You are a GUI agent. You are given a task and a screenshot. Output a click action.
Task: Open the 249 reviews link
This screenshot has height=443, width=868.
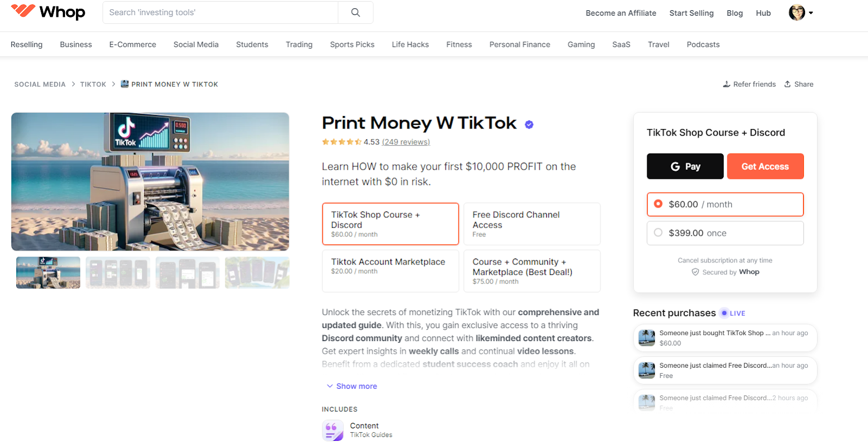(406, 142)
